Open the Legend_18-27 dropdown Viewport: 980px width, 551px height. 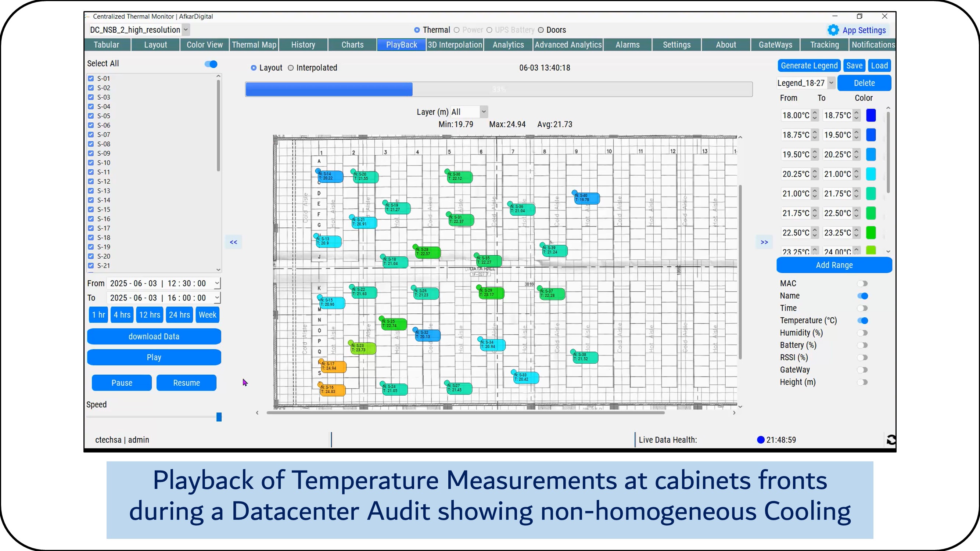831,83
